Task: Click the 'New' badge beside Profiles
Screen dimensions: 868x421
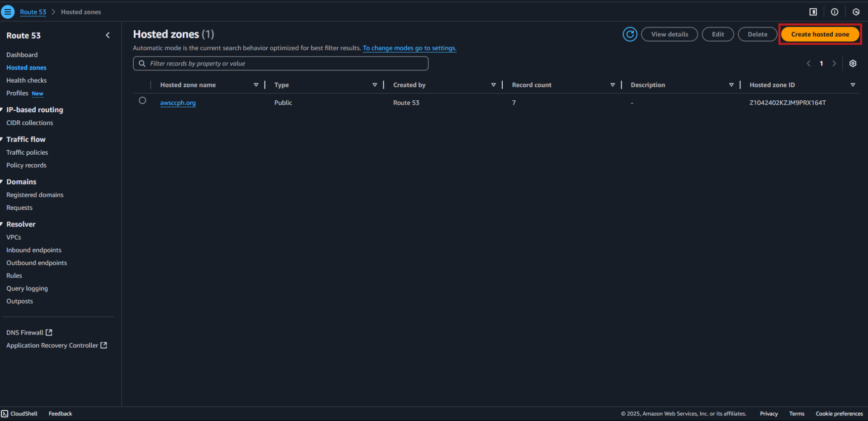Action: click(x=38, y=94)
